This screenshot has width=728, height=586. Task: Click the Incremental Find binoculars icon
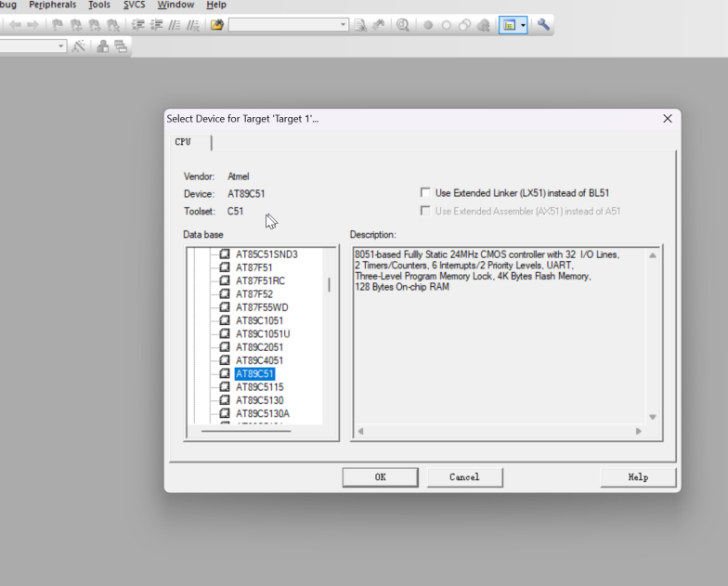point(379,25)
